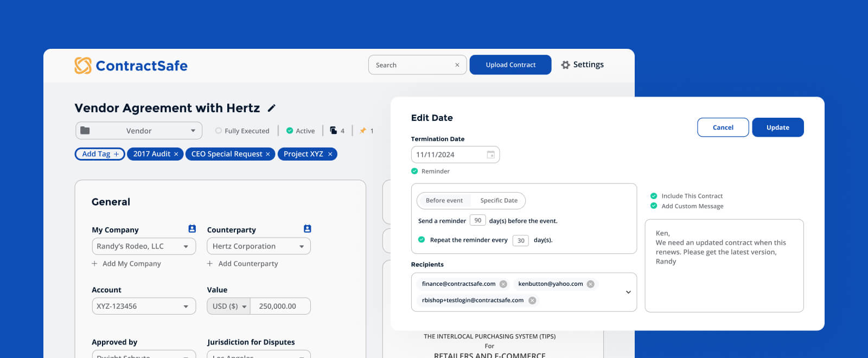
Task: Click the General section heading
Action: [111, 202]
